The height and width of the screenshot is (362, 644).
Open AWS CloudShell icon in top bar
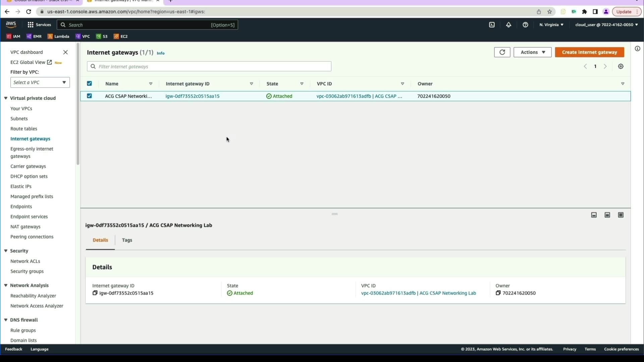click(492, 25)
